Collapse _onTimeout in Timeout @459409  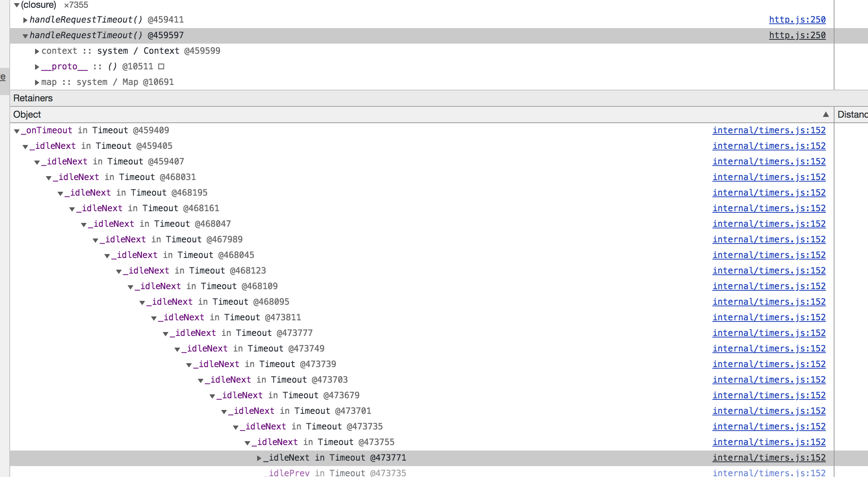17,131
